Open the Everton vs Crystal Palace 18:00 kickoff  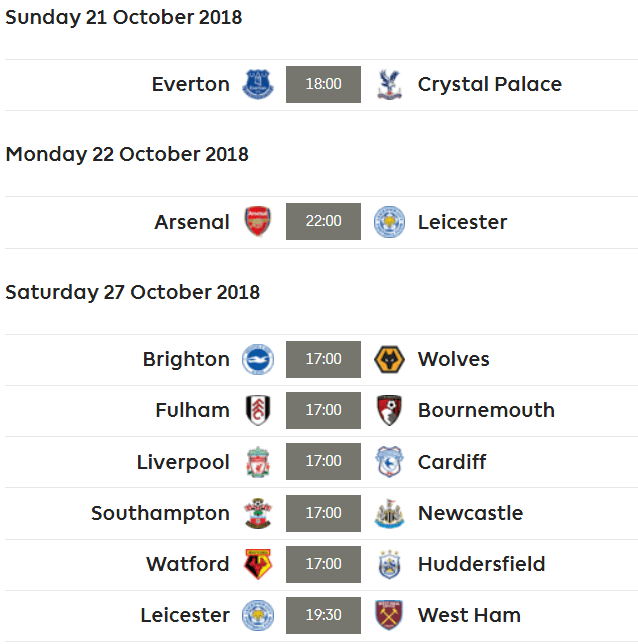click(x=323, y=84)
